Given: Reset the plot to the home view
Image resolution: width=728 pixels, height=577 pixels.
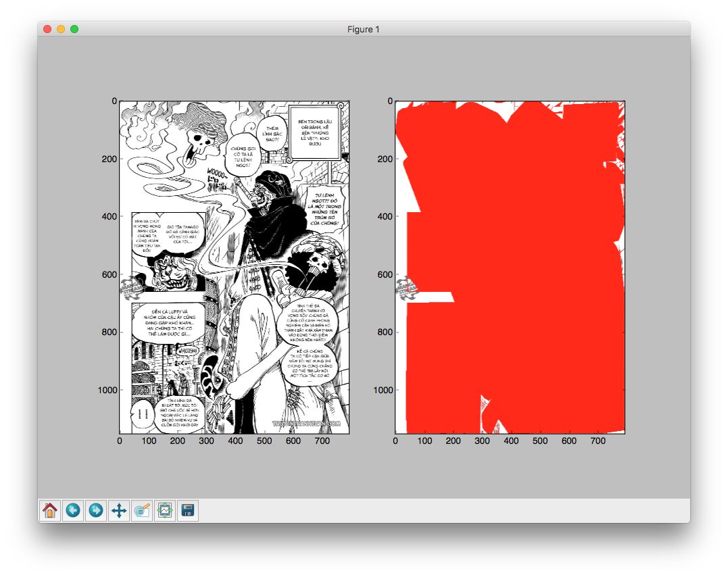Looking at the screenshot, I should coord(49,511).
